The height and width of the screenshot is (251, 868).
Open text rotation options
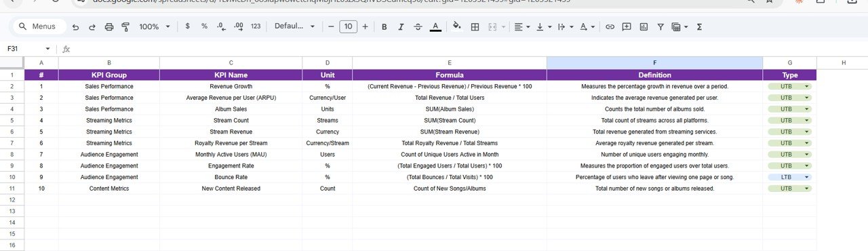587,26
